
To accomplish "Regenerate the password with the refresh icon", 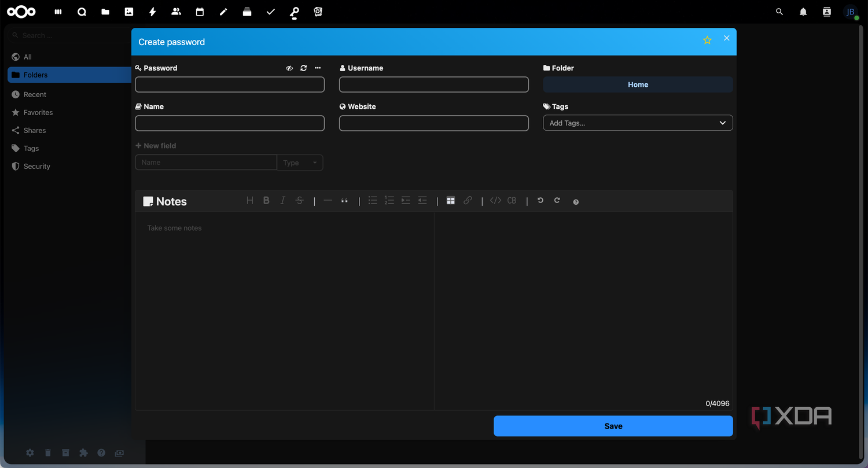I will 304,68.
